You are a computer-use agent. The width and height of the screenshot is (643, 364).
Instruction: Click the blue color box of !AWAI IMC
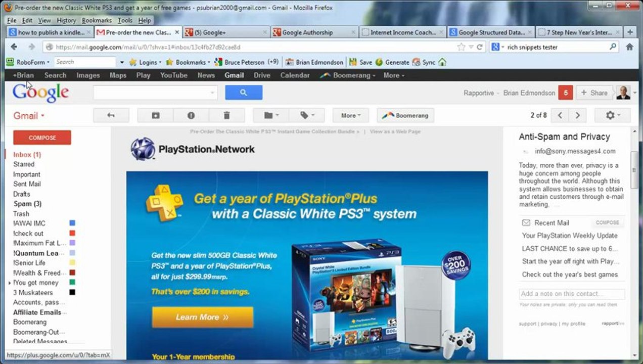[x=72, y=223]
